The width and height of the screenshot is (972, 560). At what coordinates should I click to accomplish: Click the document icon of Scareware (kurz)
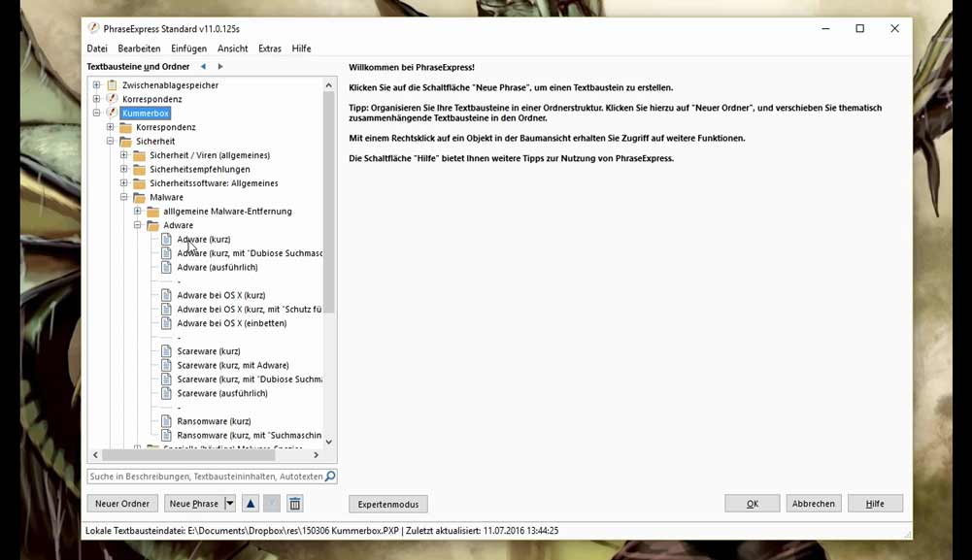point(166,350)
